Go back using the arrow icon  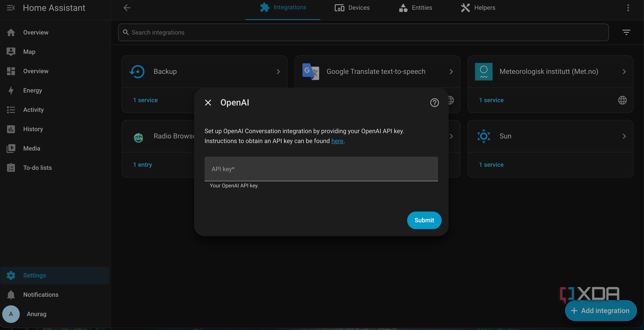(127, 8)
